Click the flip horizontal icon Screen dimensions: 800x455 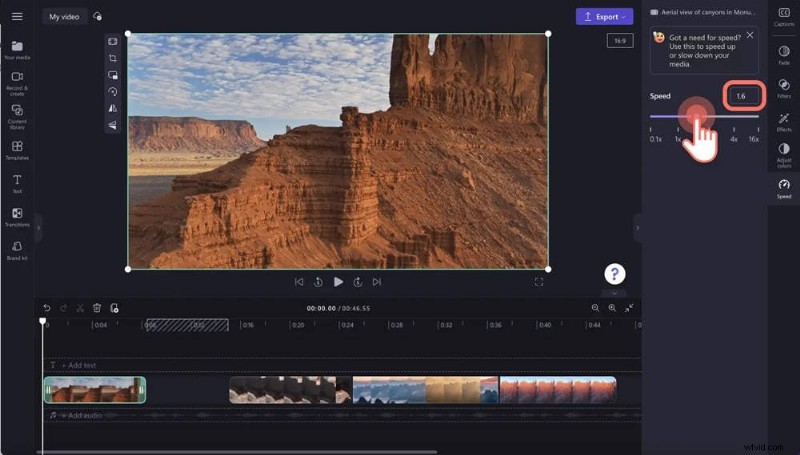point(113,108)
